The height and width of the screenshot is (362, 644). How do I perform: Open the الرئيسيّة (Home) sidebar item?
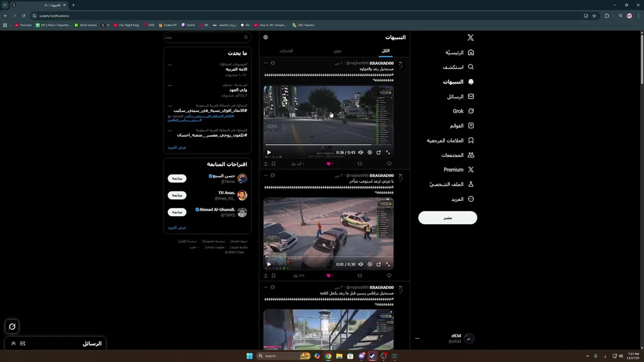point(460,52)
